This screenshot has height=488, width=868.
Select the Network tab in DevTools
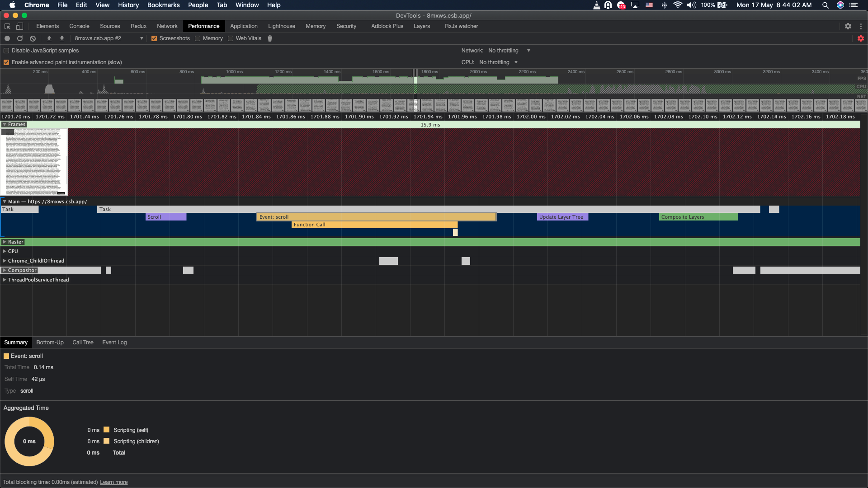tap(167, 26)
